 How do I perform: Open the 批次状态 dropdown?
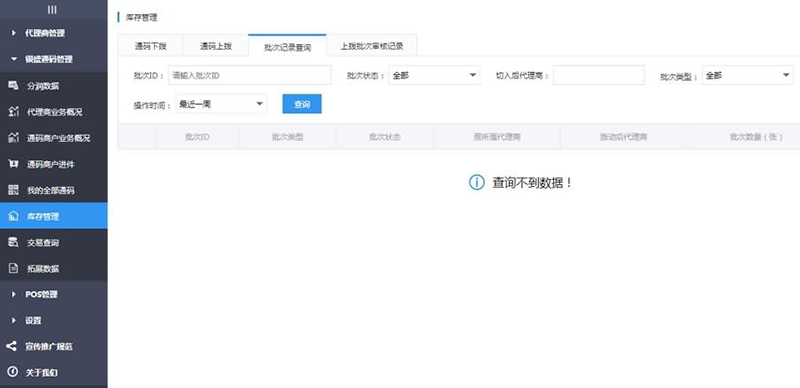(434, 76)
